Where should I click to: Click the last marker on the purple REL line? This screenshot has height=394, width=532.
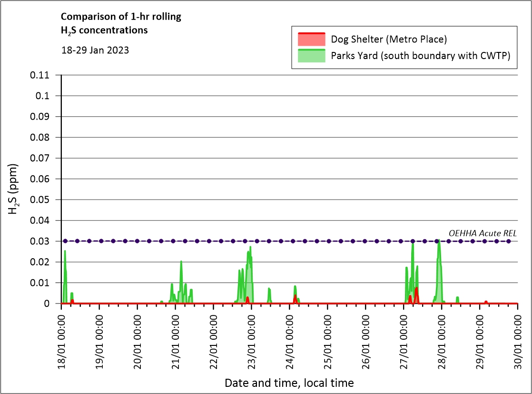coord(508,241)
